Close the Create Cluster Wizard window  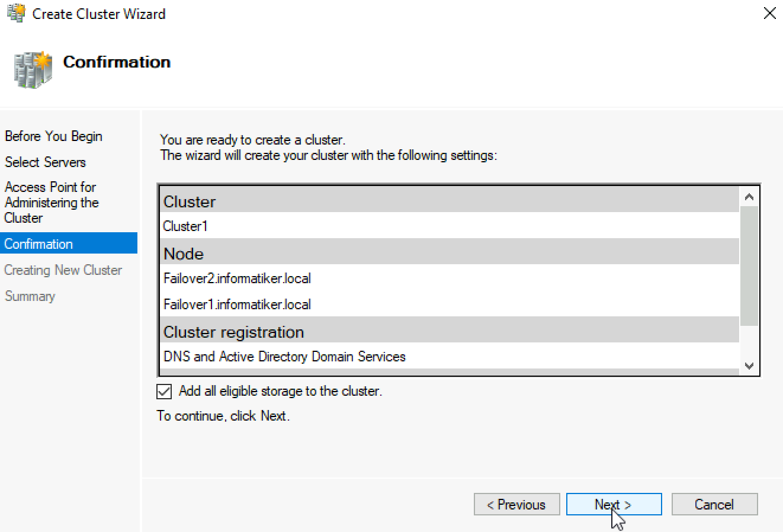point(769,14)
